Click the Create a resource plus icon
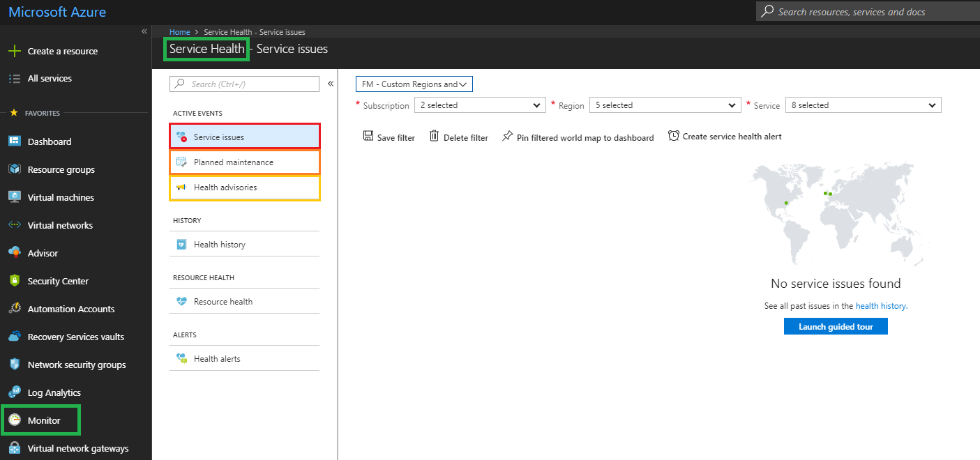The image size is (980, 460). point(14,51)
